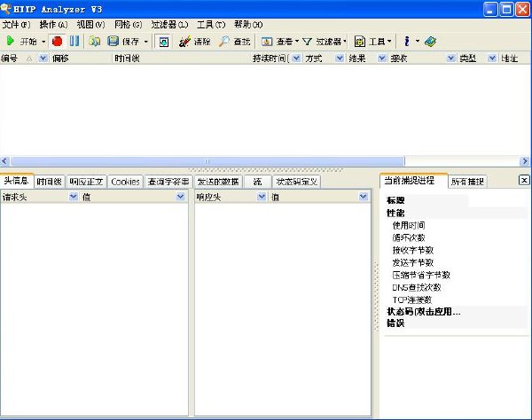Expand the View (查看) toolbar dropdown arrow

tap(296, 42)
